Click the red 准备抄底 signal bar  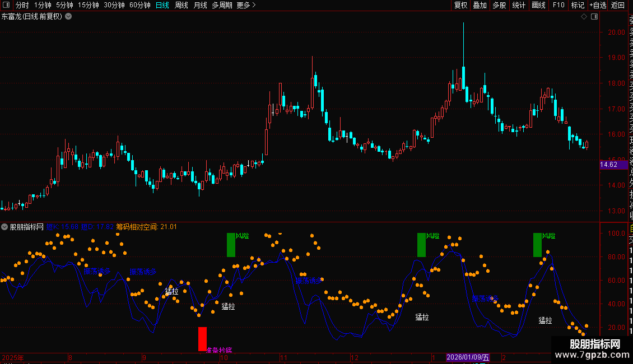point(202,339)
